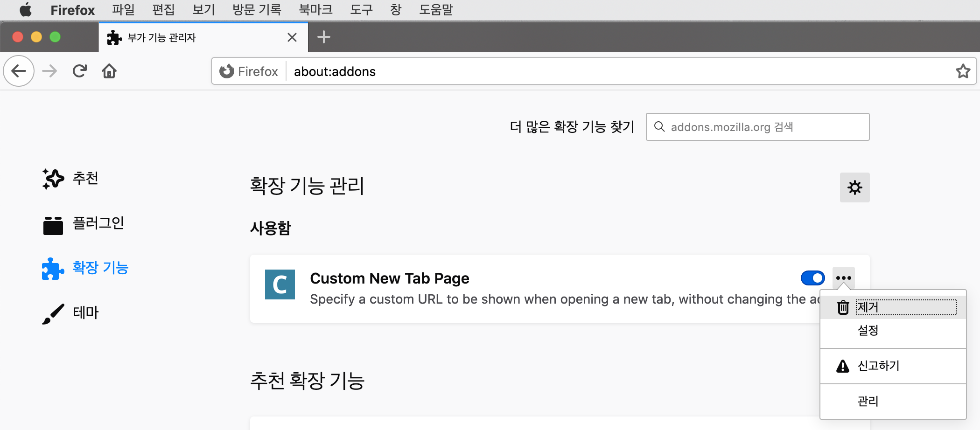The image size is (980, 430).
Task: Open the gear tools menu for add-ons
Action: pyautogui.click(x=854, y=187)
